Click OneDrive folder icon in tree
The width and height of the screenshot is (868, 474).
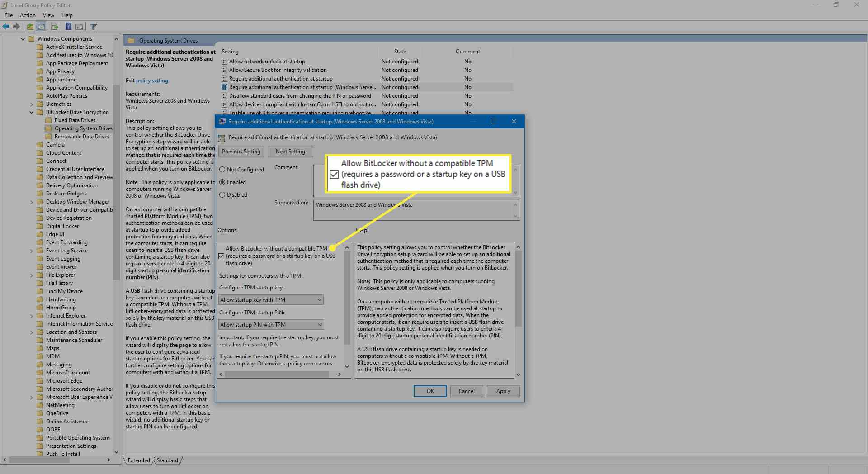[x=40, y=413]
